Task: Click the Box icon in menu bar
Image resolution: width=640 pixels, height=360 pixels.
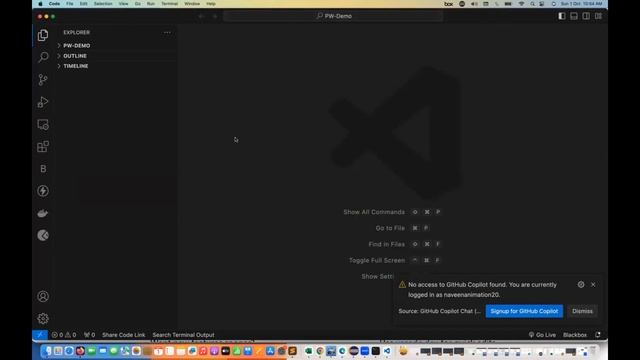Action: click(449, 4)
